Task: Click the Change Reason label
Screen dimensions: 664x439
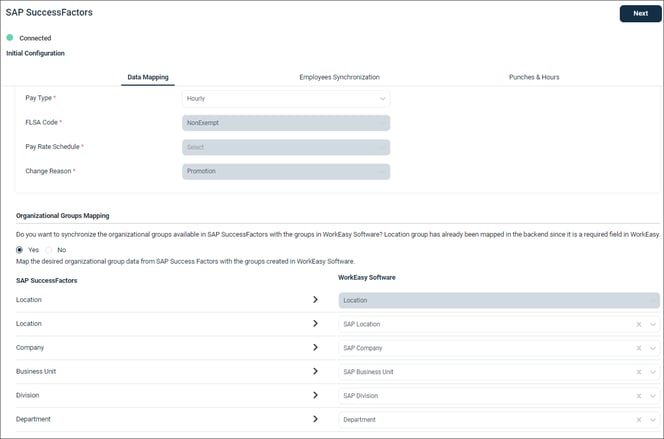Action: [x=48, y=171]
